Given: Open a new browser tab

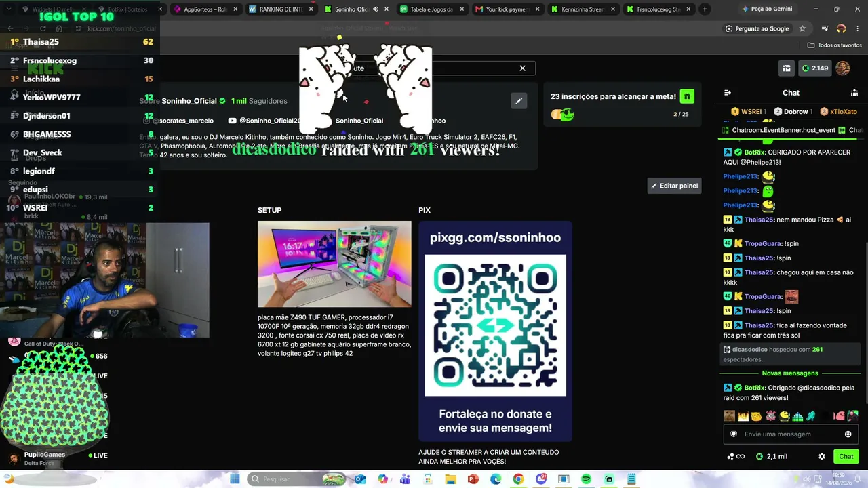Looking at the screenshot, I should click(705, 9).
